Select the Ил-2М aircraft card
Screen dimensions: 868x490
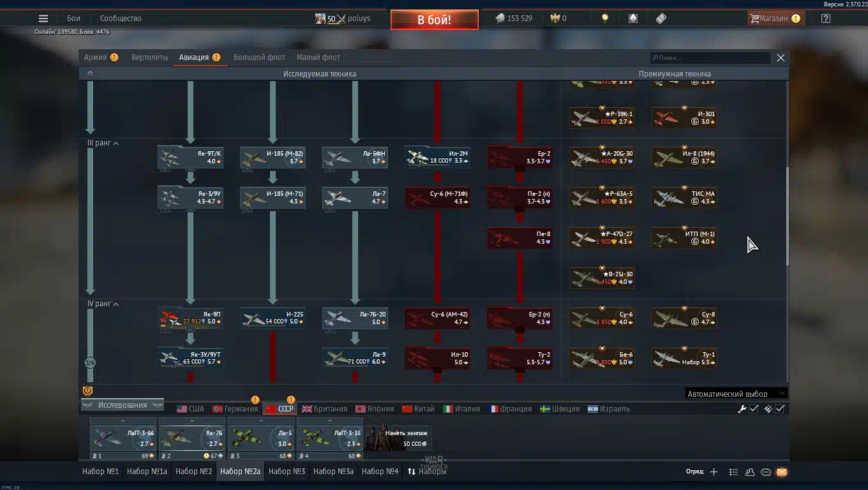point(437,158)
